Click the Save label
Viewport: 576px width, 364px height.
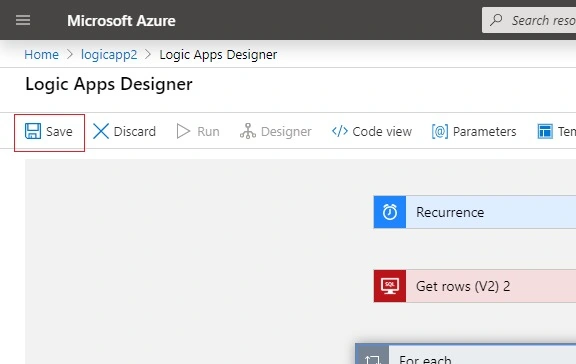click(59, 131)
